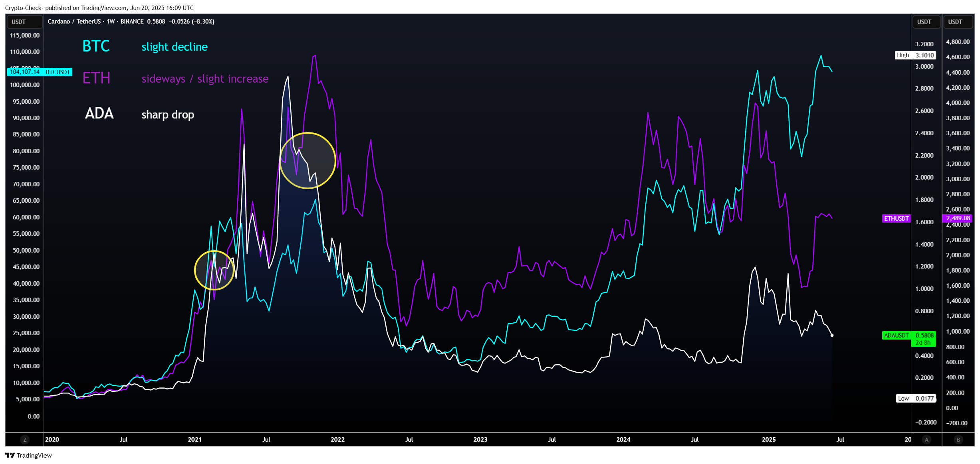Click the 4,000.00 ETH scale value
980x464 pixels.
pos(958,103)
